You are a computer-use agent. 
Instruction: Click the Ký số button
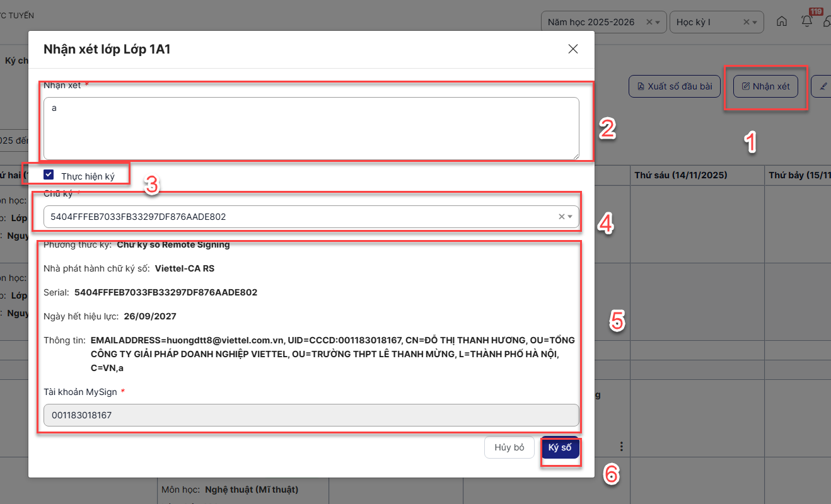point(560,447)
